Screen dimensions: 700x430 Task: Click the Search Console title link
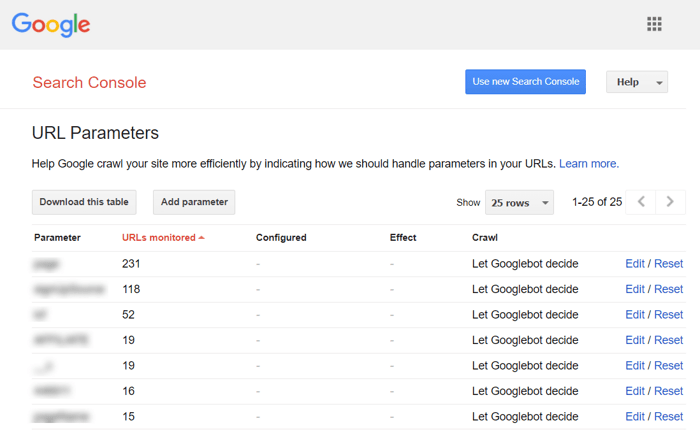[x=89, y=83]
